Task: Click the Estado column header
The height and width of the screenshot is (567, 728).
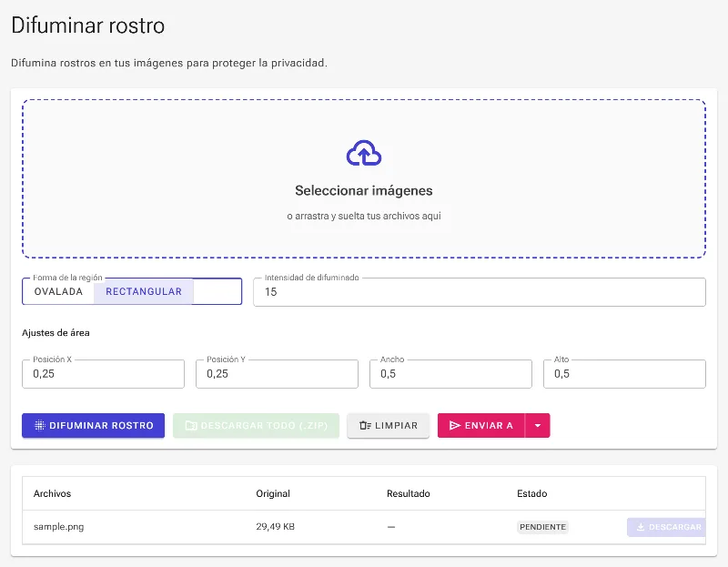Action: pyautogui.click(x=532, y=493)
